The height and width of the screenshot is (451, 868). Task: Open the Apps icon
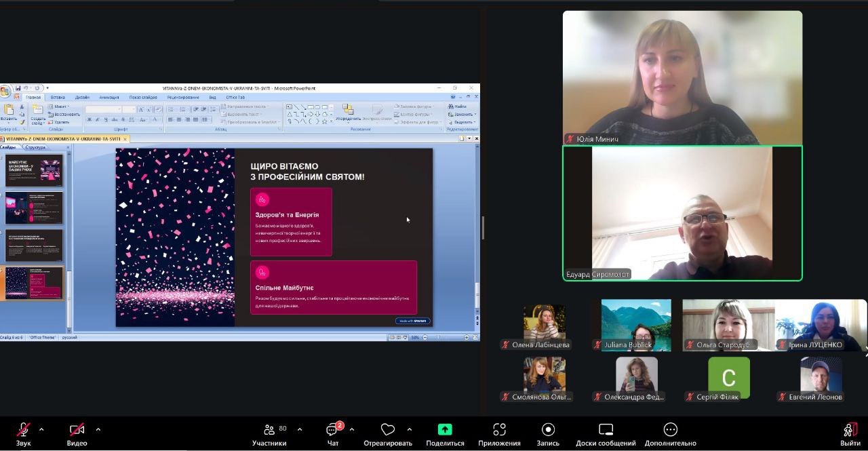pyautogui.click(x=499, y=430)
